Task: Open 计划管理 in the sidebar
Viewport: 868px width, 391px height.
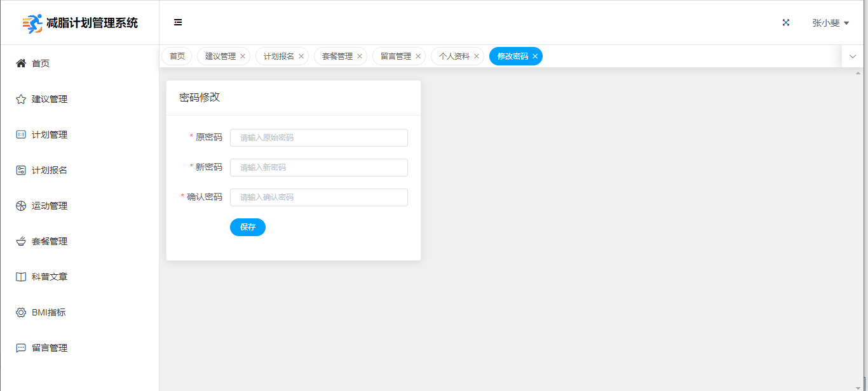Action: (79, 135)
